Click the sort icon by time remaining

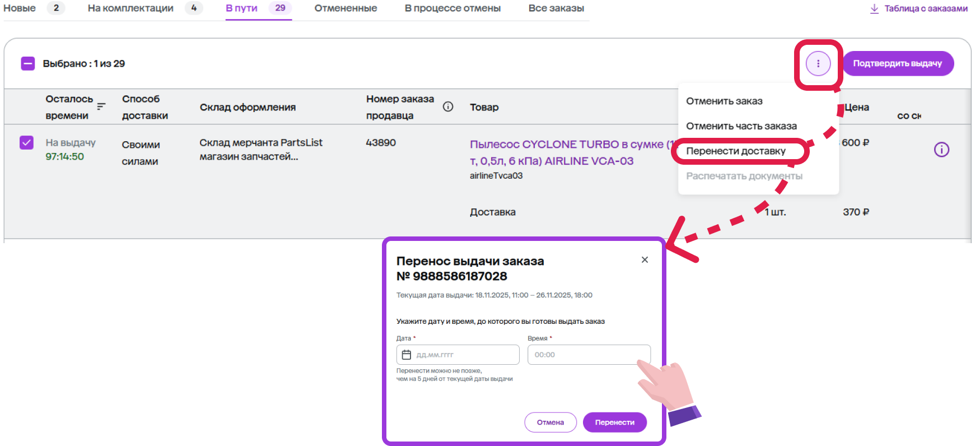click(x=101, y=106)
